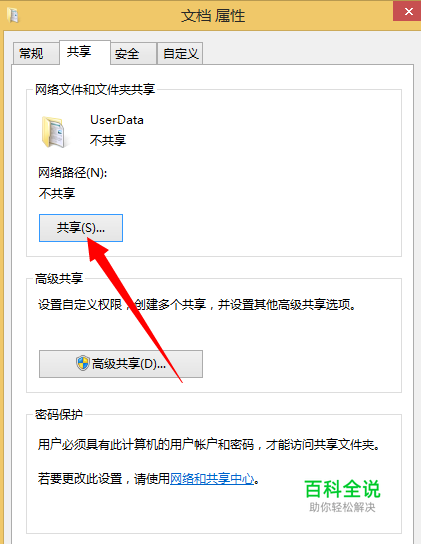Click the 共享(S)... button
Image resolution: width=421 pixels, height=544 pixels.
click(x=81, y=228)
